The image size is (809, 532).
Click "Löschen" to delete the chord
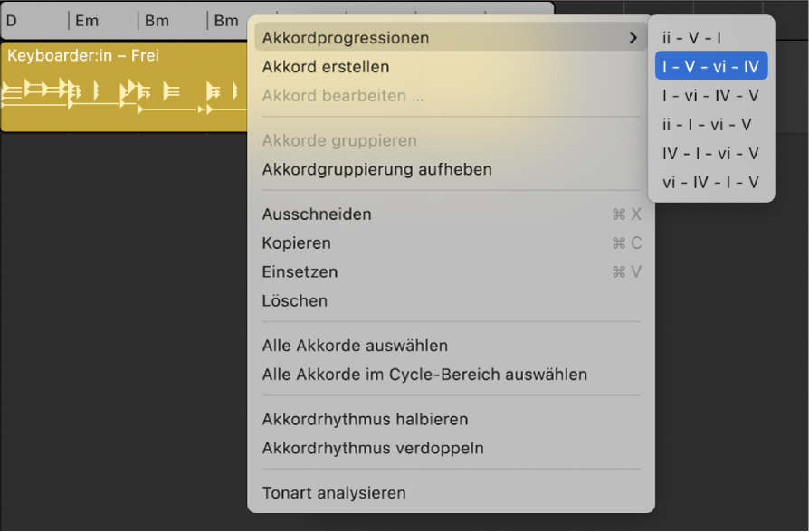point(294,300)
